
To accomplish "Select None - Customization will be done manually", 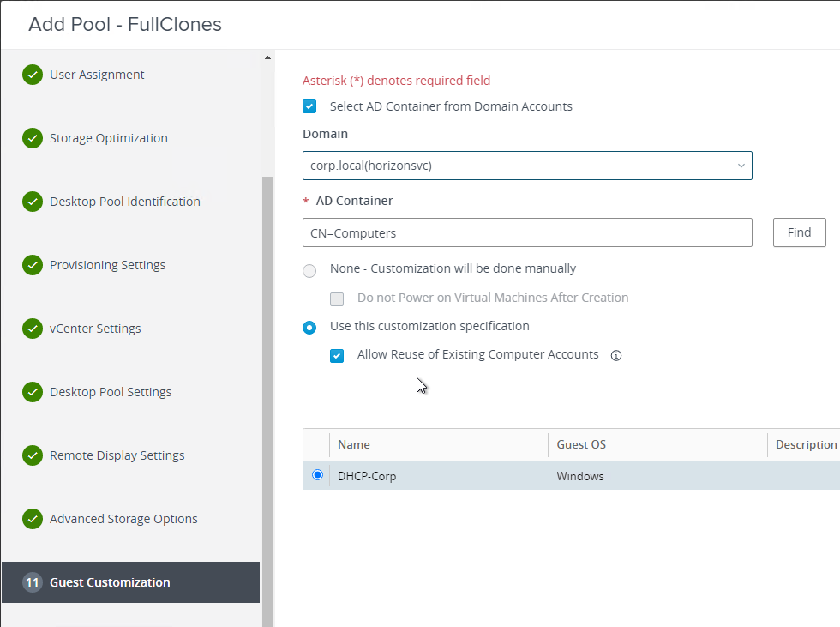I will point(309,270).
